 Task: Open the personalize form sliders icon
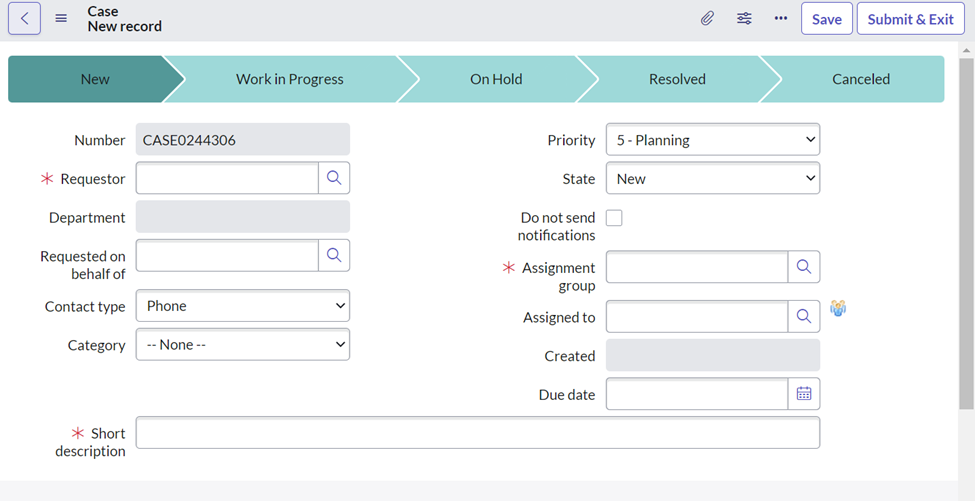[x=744, y=19]
